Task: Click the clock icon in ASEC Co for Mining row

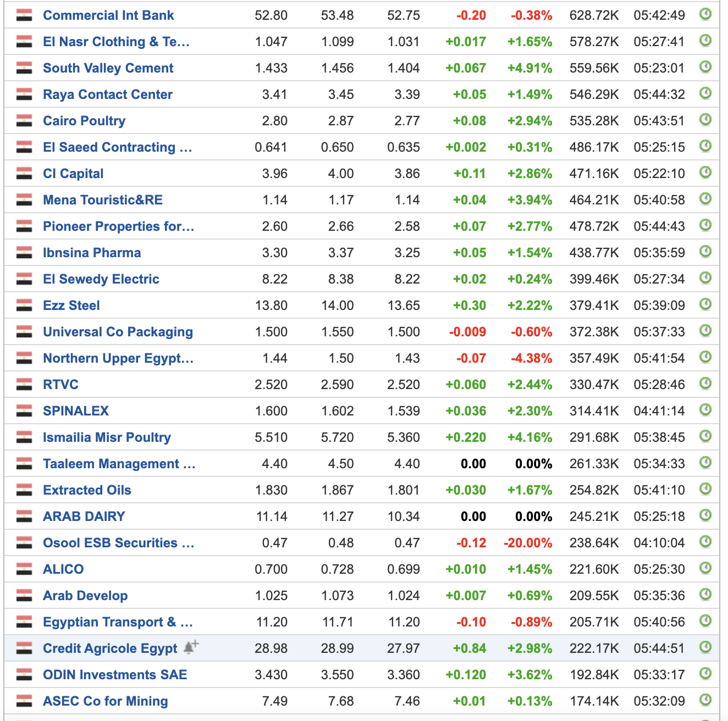Action: click(x=705, y=700)
